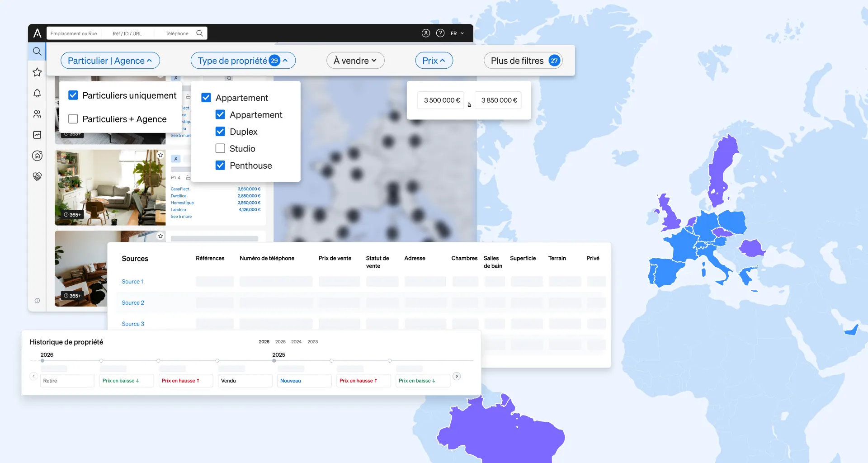Open Source 2 link
868x463 pixels.
coord(133,303)
